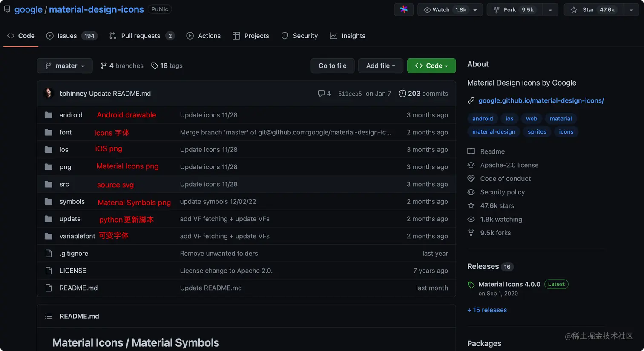Fork the repository with the Fork button
This screenshot has width=644, height=351.
click(515, 9)
